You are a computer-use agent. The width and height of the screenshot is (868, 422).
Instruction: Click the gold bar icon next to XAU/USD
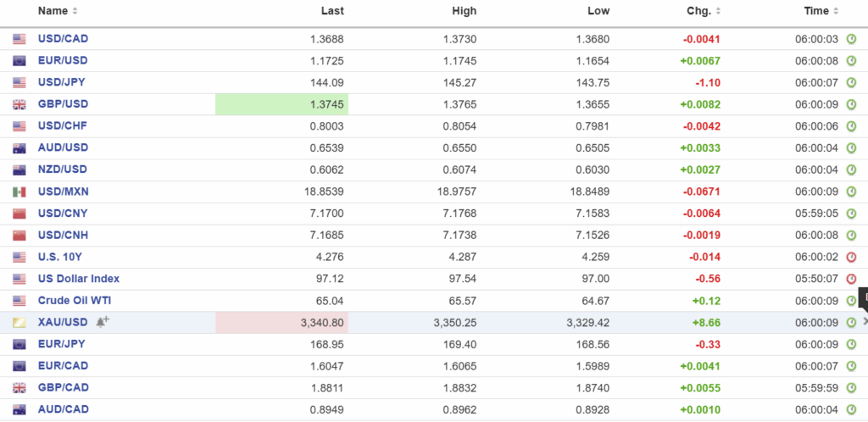[x=19, y=323]
